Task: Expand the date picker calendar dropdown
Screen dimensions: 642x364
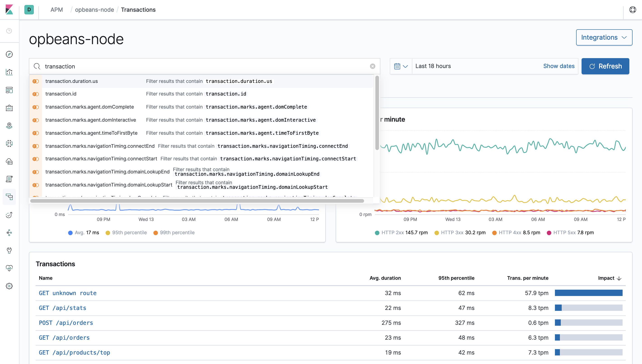Action: [x=401, y=66]
